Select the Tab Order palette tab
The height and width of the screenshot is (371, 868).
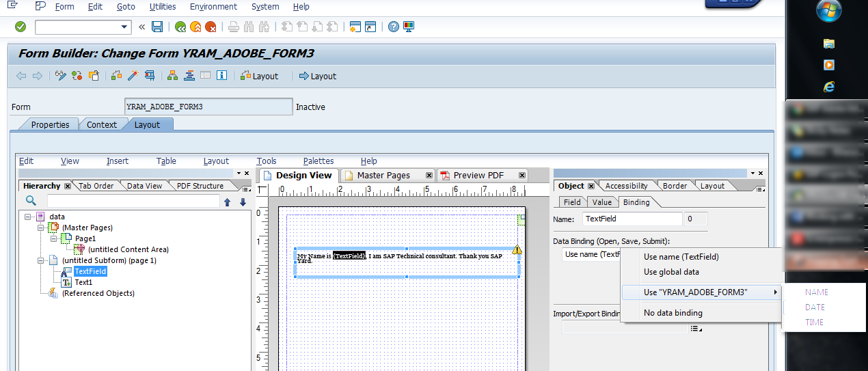tap(96, 186)
